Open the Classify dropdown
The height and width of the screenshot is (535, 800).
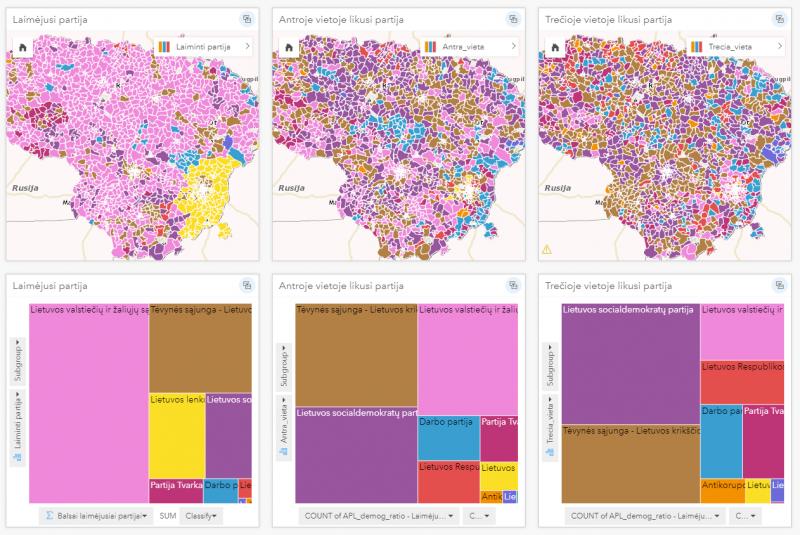(201, 516)
